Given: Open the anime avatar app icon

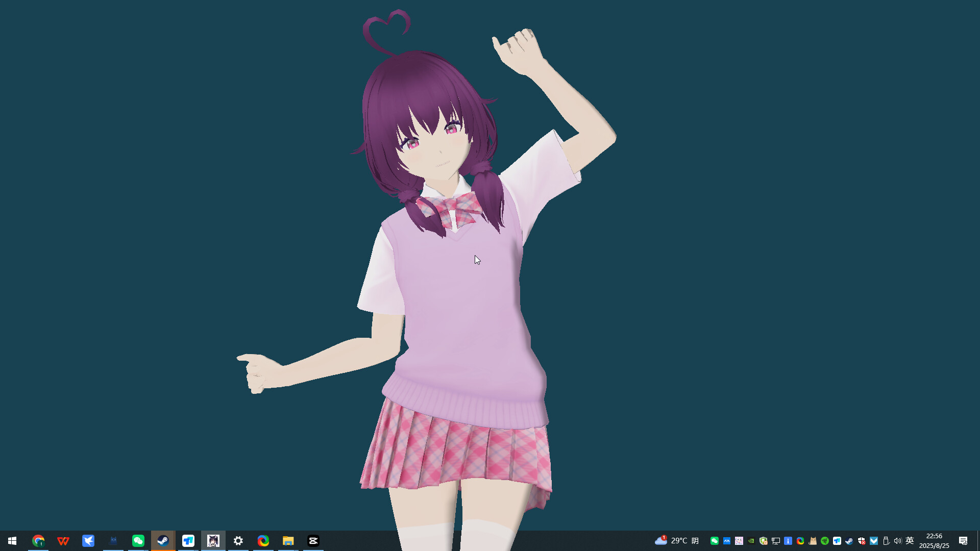Looking at the screenshot, I should [213, 541].
